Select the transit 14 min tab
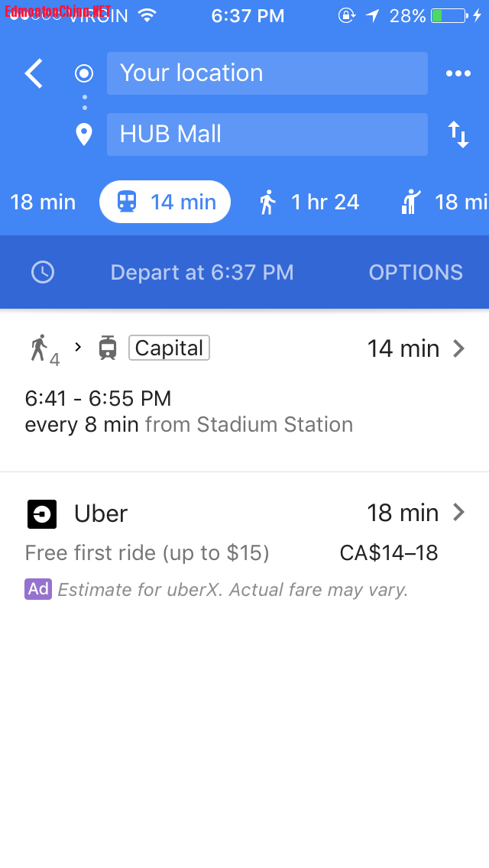 tap(165, 202)
